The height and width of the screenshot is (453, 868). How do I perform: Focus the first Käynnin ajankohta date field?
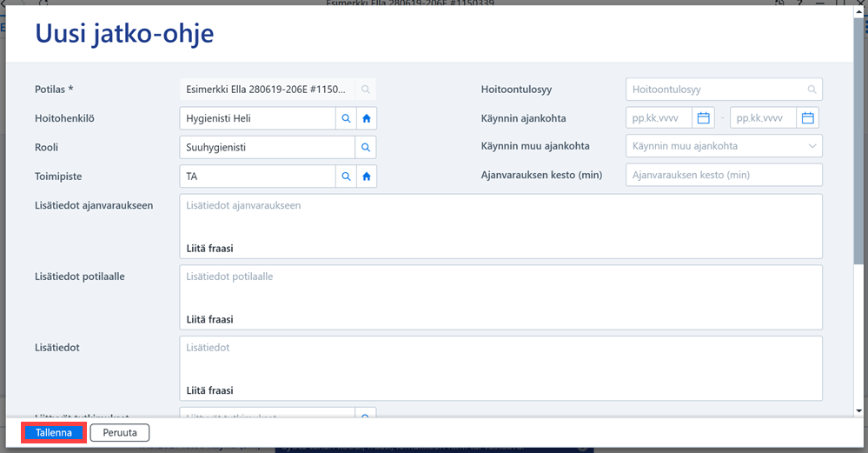(659, 118)
